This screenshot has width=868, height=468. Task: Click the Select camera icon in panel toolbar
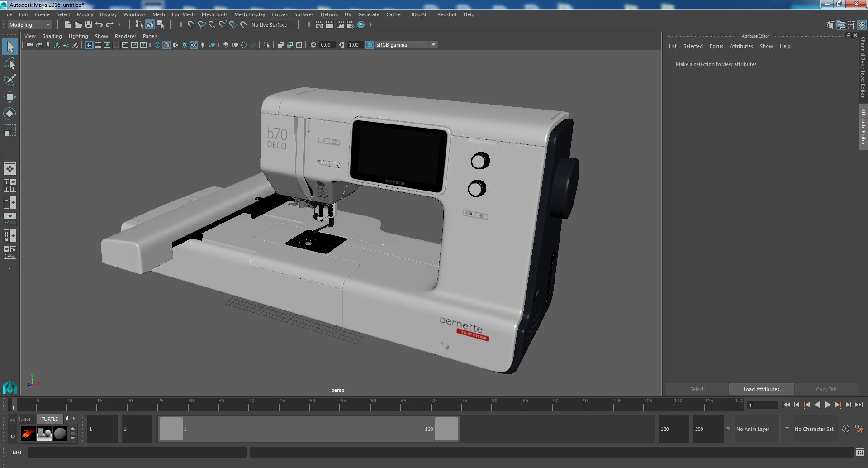click(x=29, y=45)
